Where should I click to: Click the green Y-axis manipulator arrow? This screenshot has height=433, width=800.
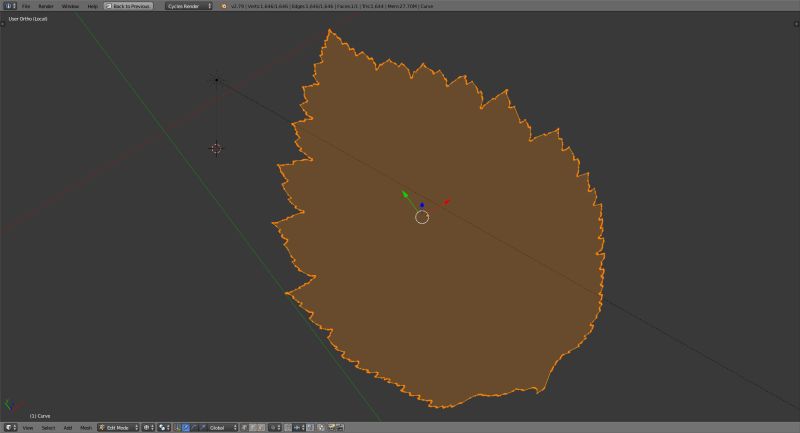[405, 194]
